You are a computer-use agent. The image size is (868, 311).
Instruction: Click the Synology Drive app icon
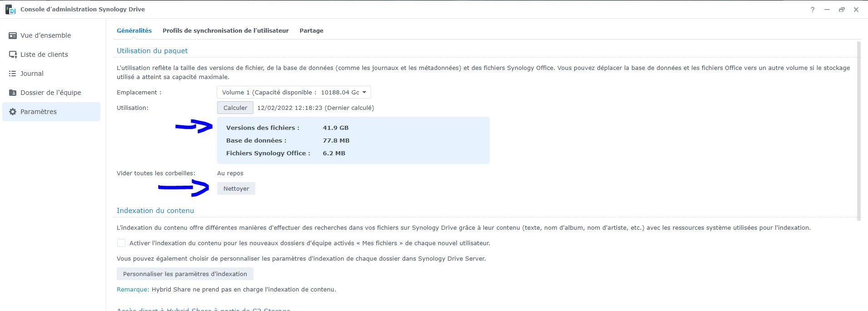click(x=10, y=10)
